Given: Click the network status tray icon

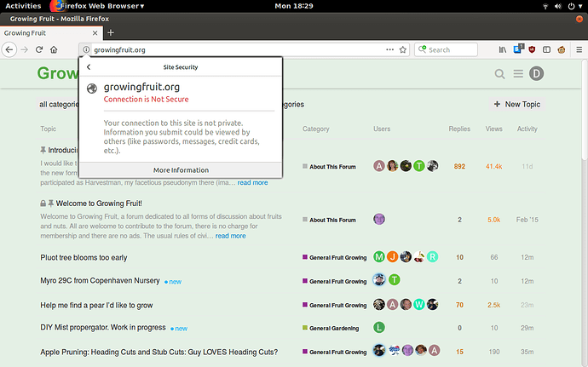Looking at the screenshot, I should click(545, 6).
